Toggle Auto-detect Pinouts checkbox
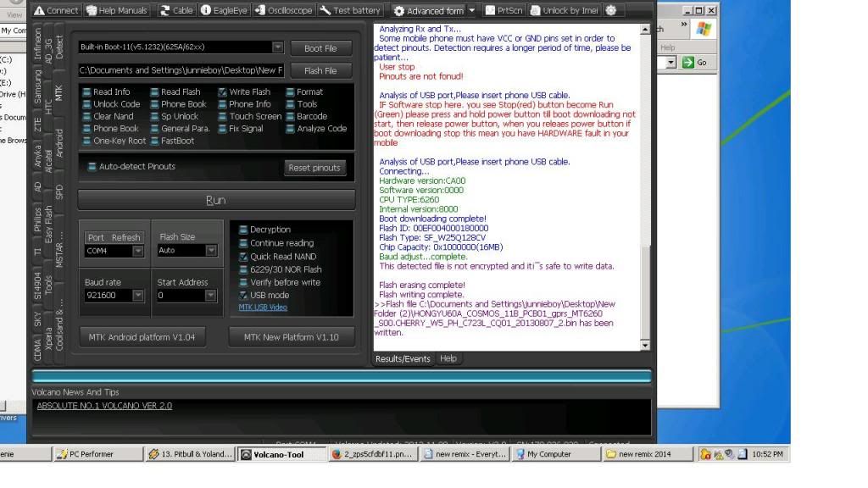The height and width of the screenshot is (488, 868). click(x=92, y=167)
